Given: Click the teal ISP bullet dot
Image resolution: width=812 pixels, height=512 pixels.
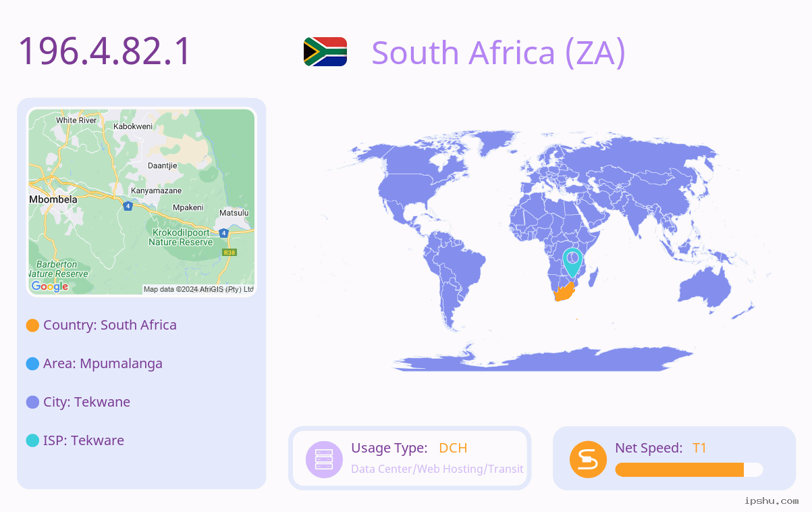Looking at the screenshot, I should pyautogui.click(x=32, y=441).
